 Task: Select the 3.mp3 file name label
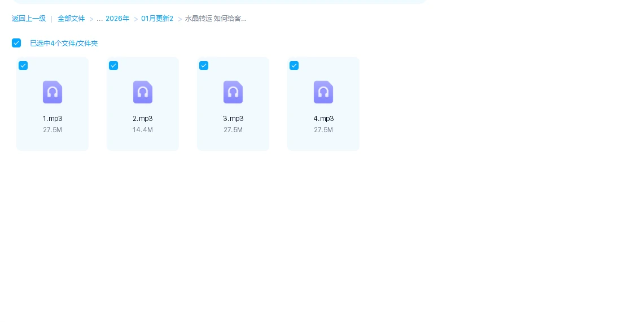tap(233, 119)
